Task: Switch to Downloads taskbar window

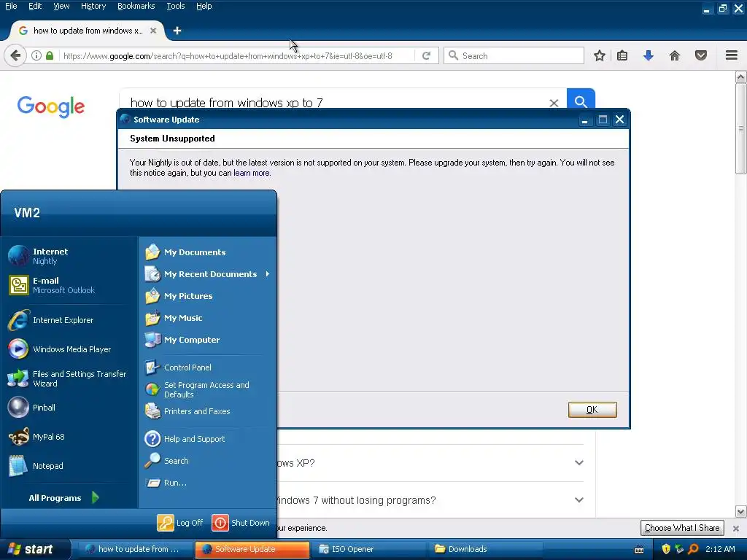Action: [485, 549]
